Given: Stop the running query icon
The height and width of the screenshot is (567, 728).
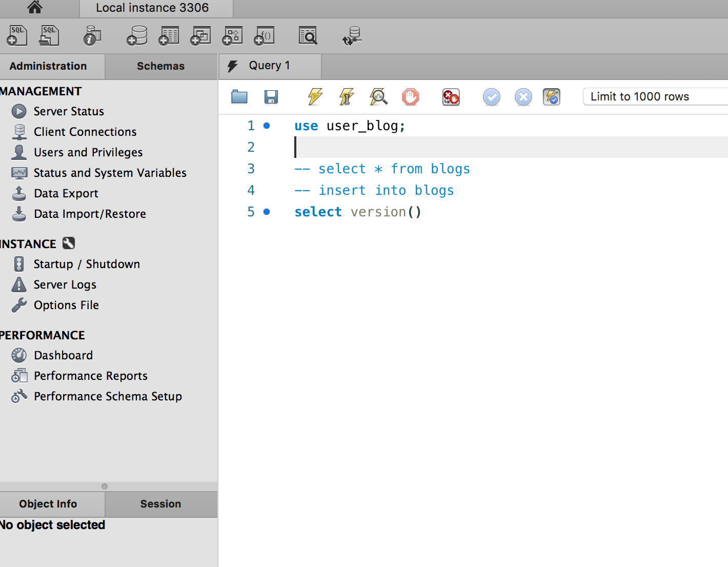Looking at the screenshot, I should (x=411, y=96).
